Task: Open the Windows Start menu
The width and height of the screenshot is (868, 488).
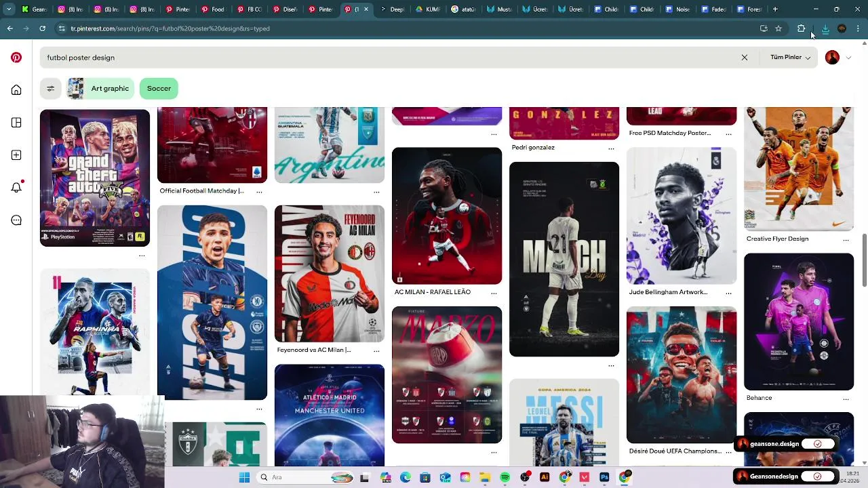Action: (x=244, y=477)
